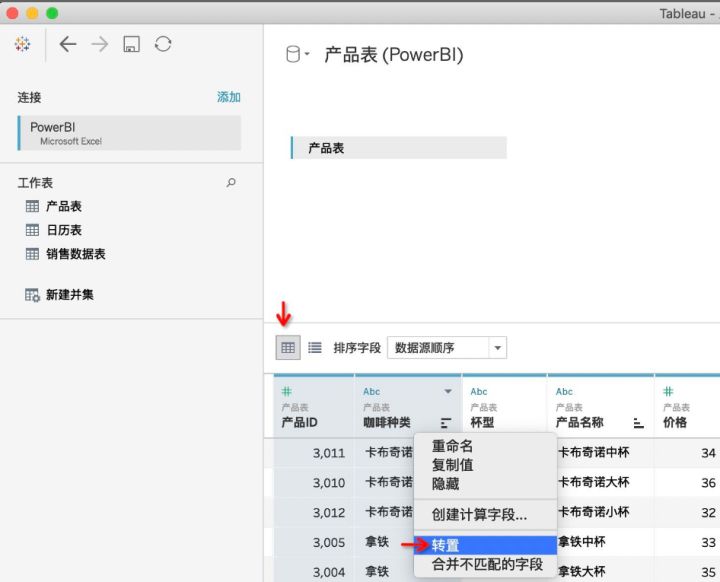Search worksheets with the magnifier icon
Image resolution: width=720 pixels, height=582 pixels.
(x=231, y=182)
